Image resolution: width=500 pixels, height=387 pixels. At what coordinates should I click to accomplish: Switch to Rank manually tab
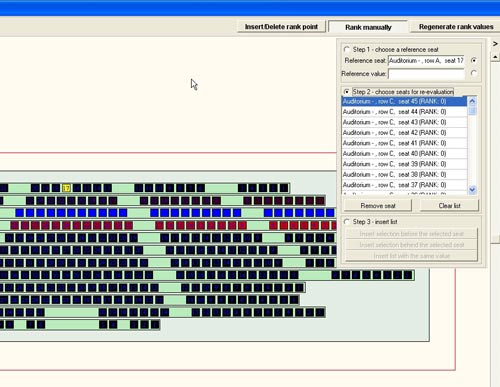point(368,27)
